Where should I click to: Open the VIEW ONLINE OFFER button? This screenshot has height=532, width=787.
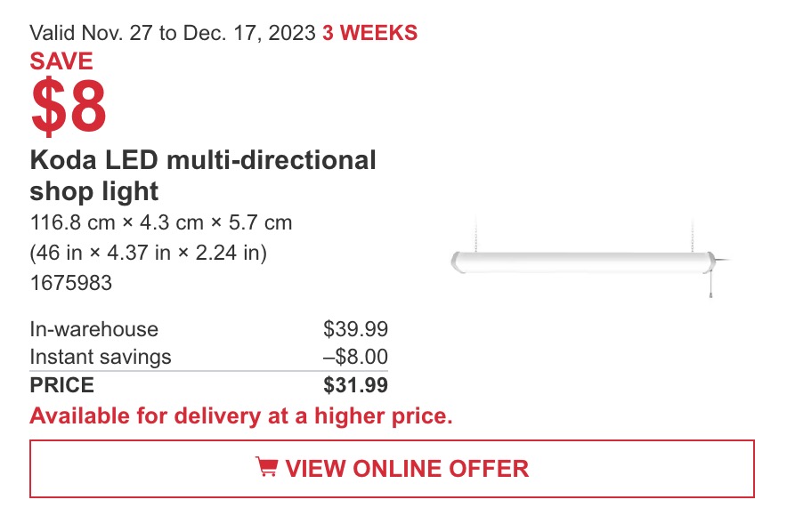click(392, 469)
